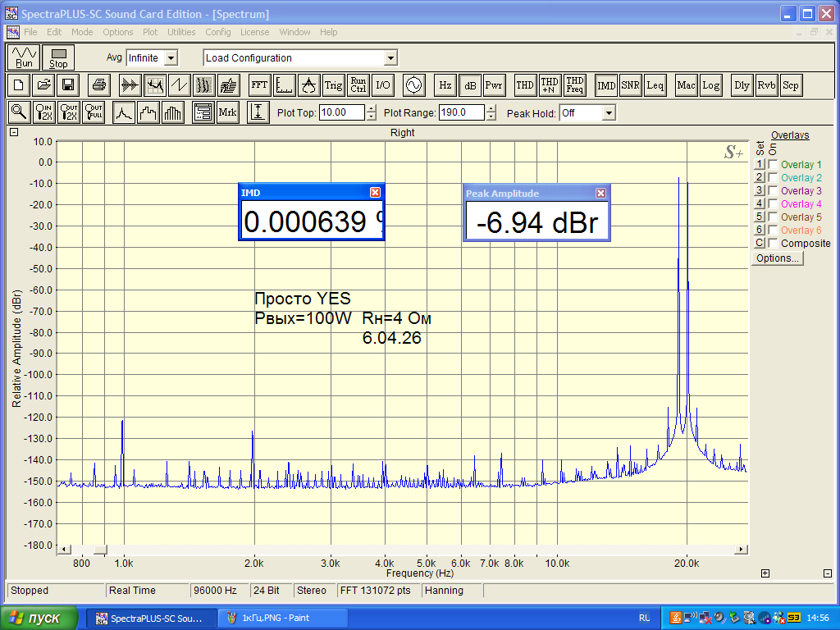
Task: Expand the Load Configuration dropdown
Action: [390, 58]
